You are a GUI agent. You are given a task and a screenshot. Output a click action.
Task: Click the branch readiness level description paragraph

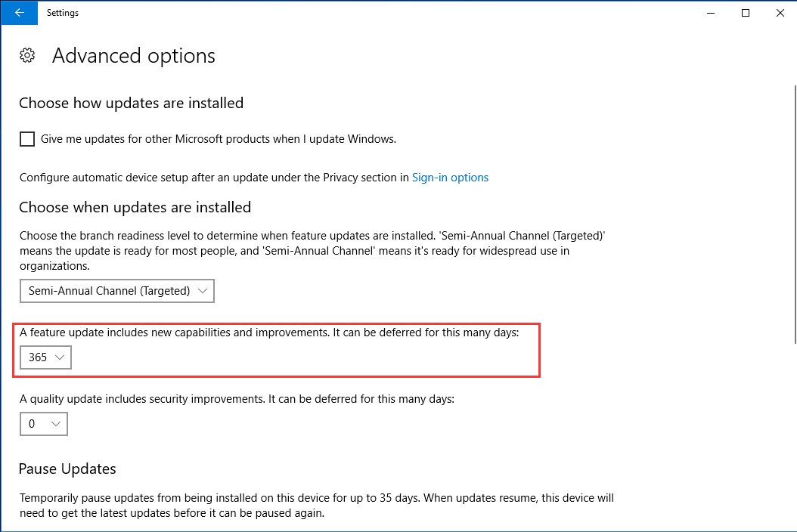point(312,251)
